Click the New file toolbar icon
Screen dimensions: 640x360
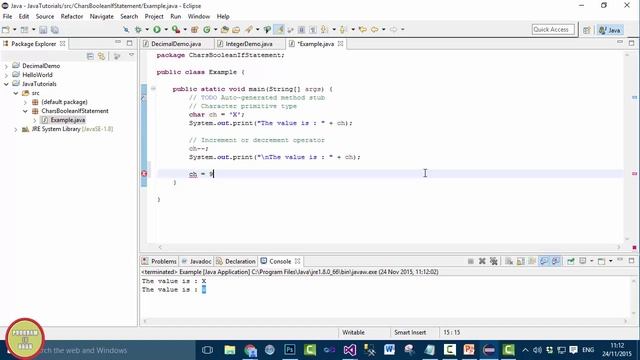pyautogui.click(x=6, y=29)
